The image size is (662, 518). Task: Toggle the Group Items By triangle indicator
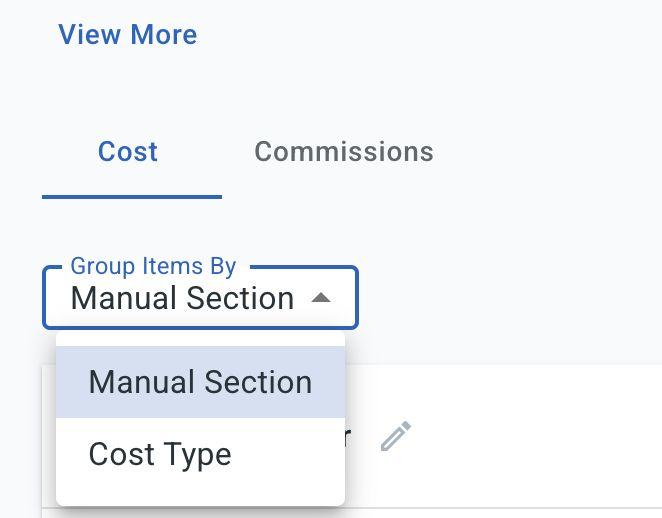click(x=321, y=298)
